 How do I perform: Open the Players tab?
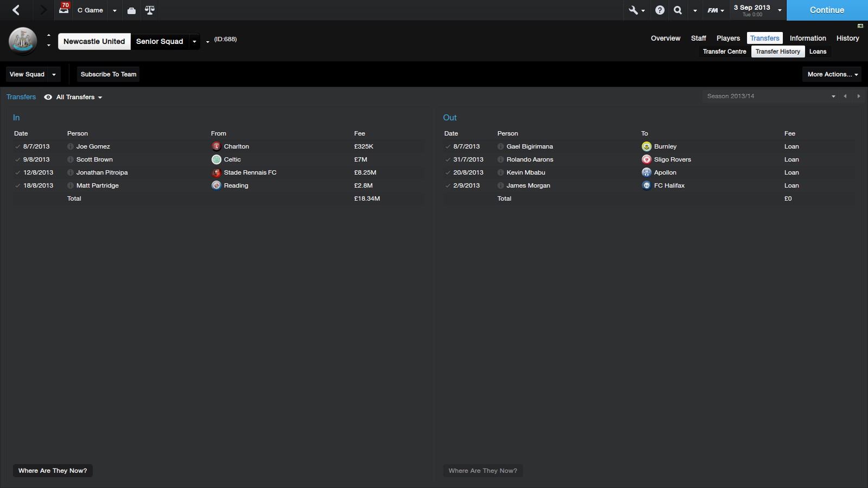click(728, 38)
